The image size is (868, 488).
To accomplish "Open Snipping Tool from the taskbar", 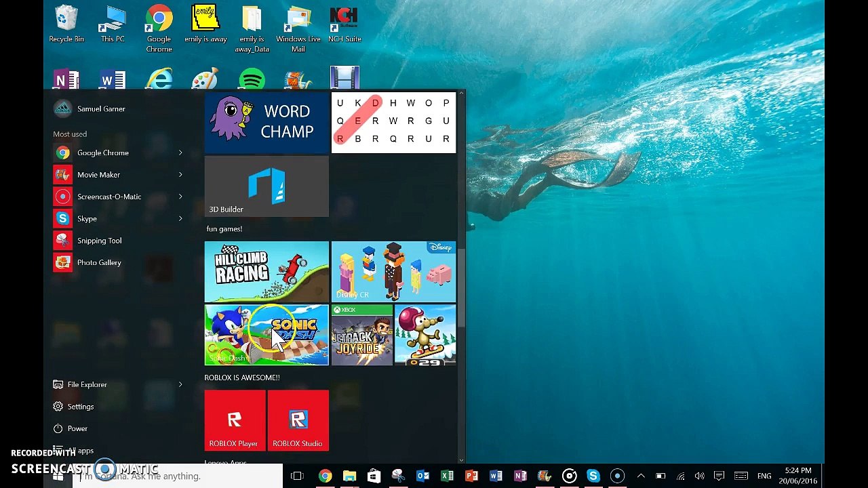I will [x=399, y=476].
